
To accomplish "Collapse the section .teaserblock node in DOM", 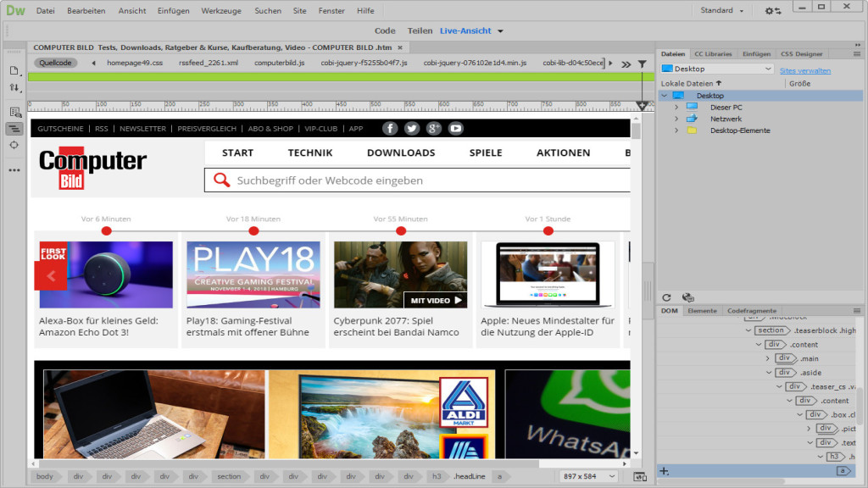I will click(750, 330).
